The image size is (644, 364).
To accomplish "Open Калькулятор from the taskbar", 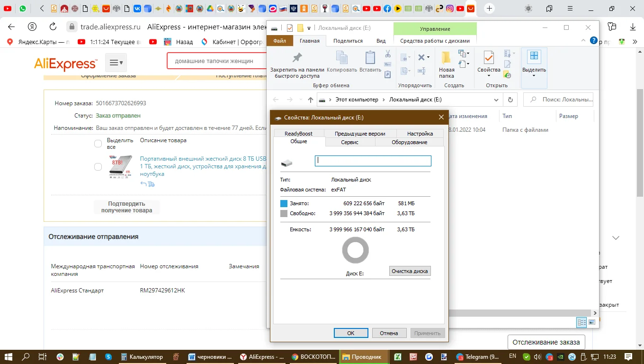I will point(142,357).
